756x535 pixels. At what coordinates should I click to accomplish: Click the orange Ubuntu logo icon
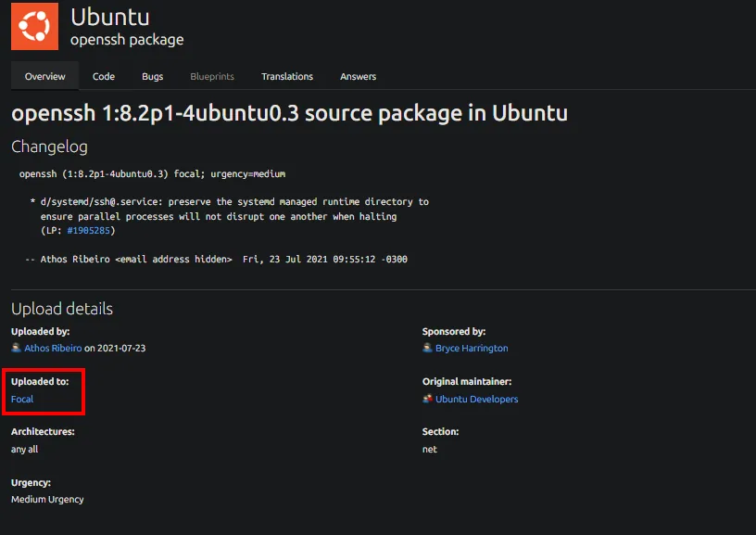[x=34, y=26]
